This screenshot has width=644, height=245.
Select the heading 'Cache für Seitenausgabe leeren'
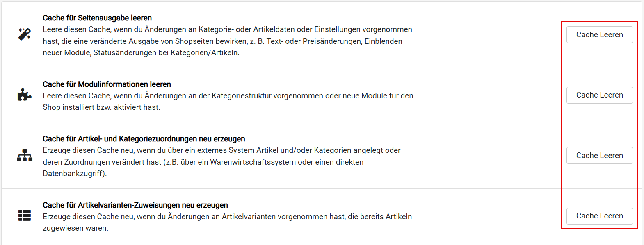(x=97, y=18)
